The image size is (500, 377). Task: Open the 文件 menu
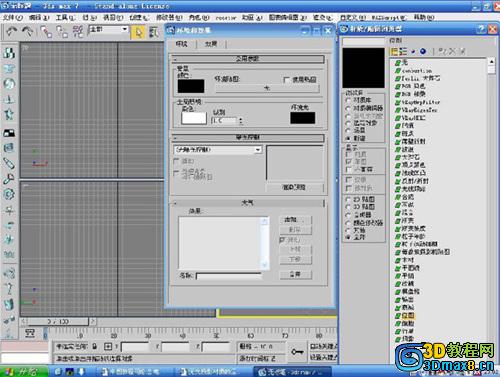point(12,17)
